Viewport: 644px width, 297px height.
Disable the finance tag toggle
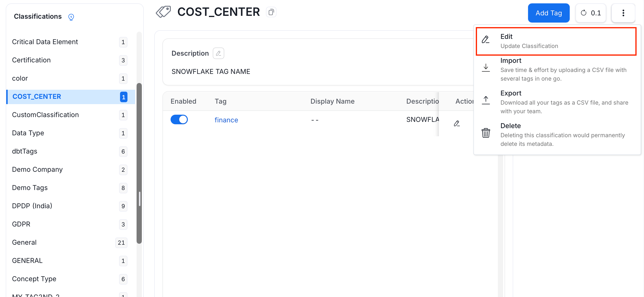(179, 120)
